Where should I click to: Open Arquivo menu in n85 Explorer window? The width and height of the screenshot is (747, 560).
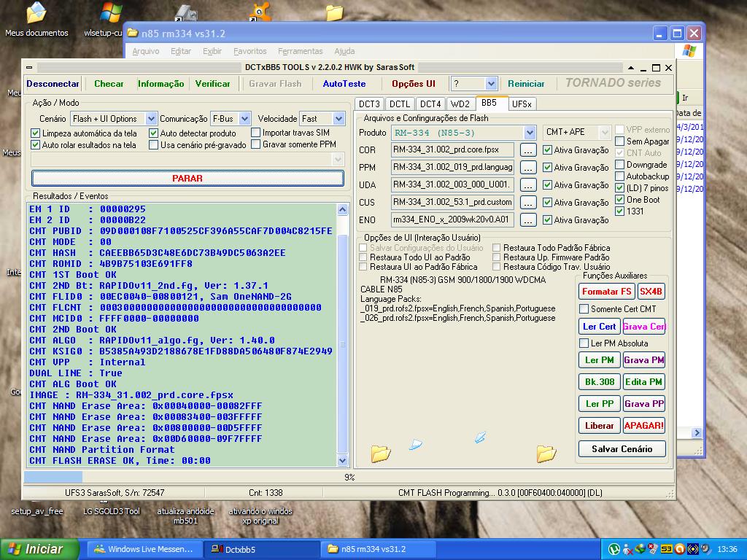tap(146, 51)
